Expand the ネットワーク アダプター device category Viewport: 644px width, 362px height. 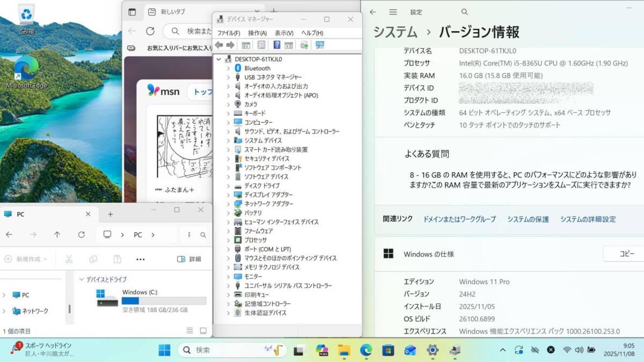[228, 204]
